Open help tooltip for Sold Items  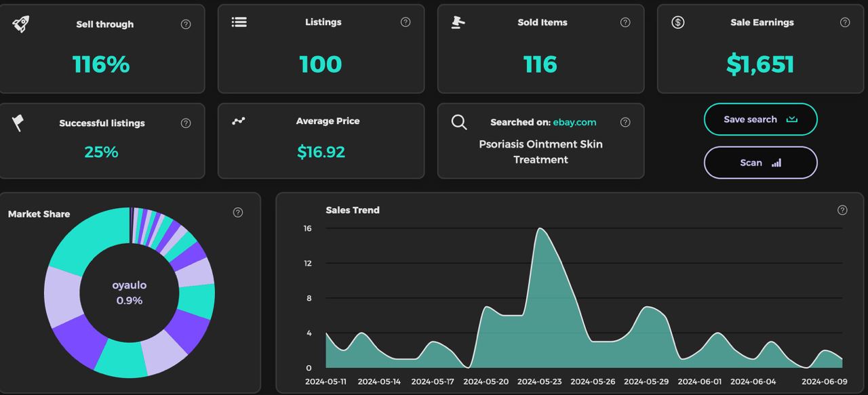(x=625, y=22)
